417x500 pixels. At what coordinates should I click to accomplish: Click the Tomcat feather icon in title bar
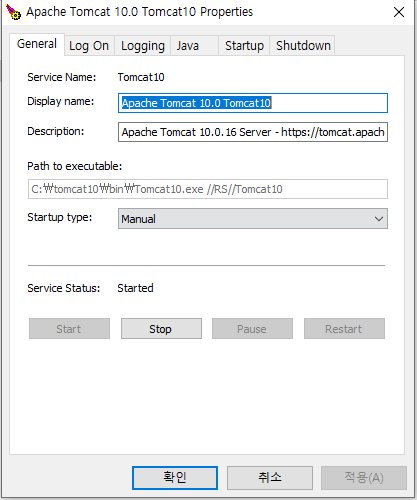[x=13, y=12]
